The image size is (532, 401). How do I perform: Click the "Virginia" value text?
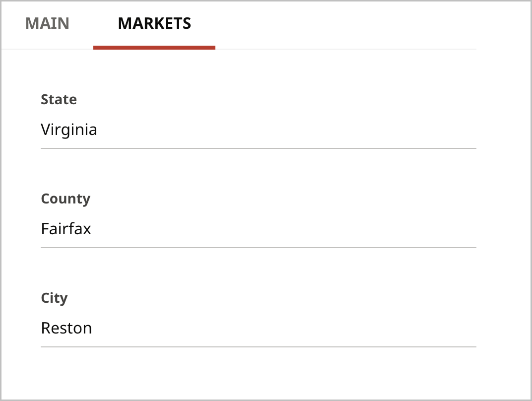click(x=69, y=130)
